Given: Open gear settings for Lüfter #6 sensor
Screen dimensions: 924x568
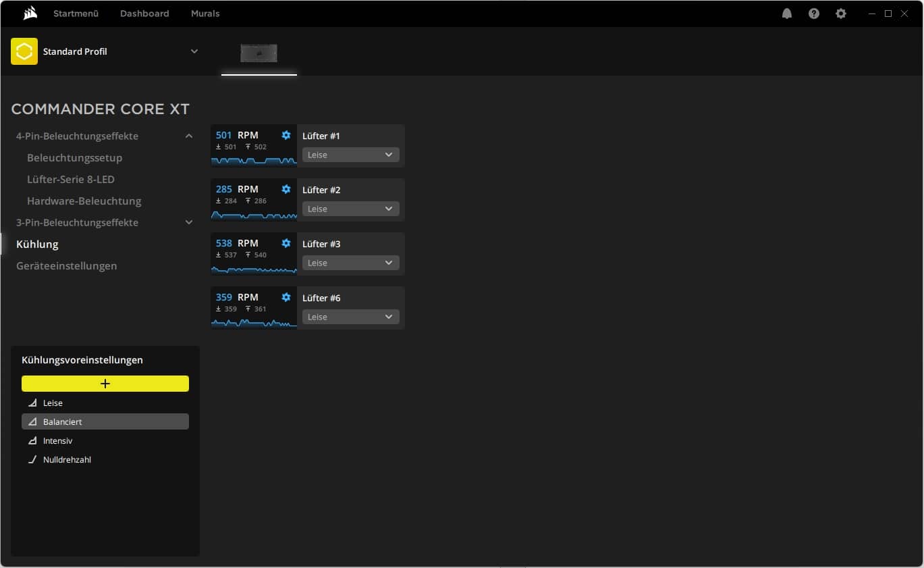Looking at the screenshot, I should tap(286, 297).
